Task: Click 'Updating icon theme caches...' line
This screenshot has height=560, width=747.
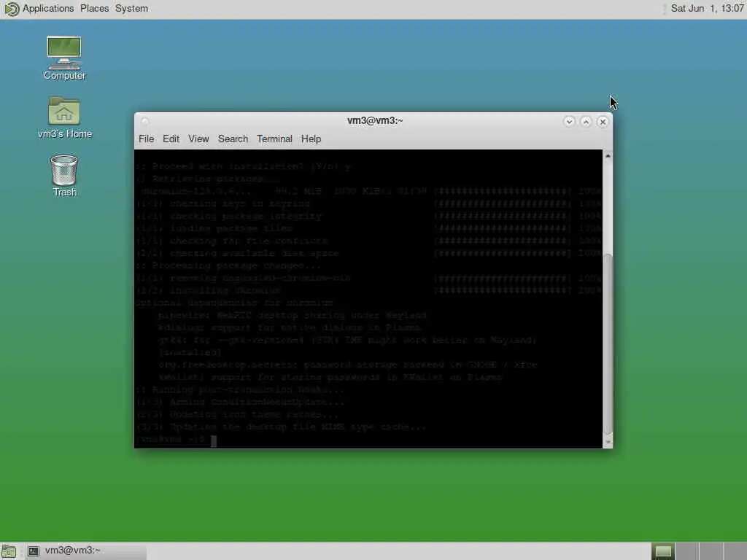Action: click(x=237, y=414)
